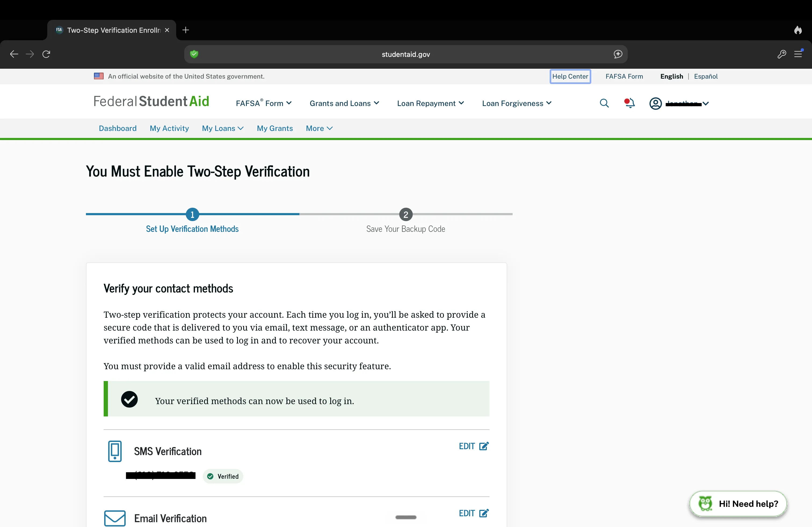This screenshot has height=527, width=812.
Task: Open the FAFSA Form top link
Action: [624, 76]
